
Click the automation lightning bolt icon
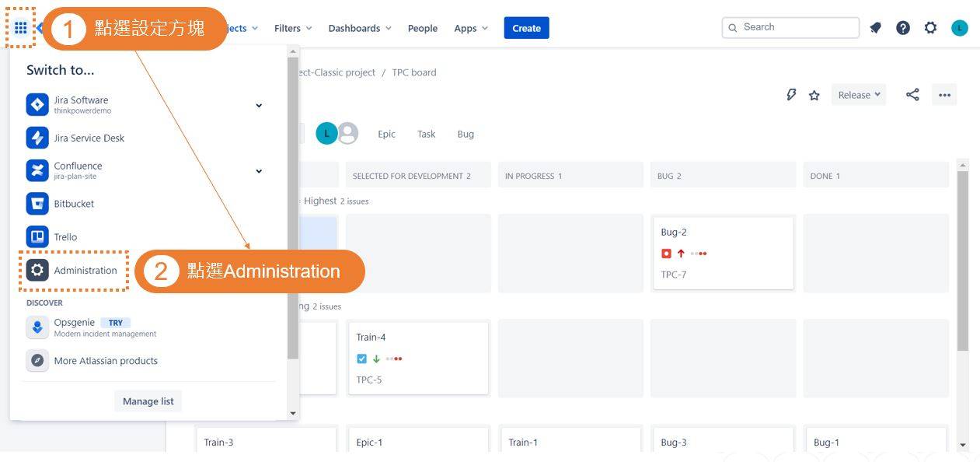(x=791, y=95)
